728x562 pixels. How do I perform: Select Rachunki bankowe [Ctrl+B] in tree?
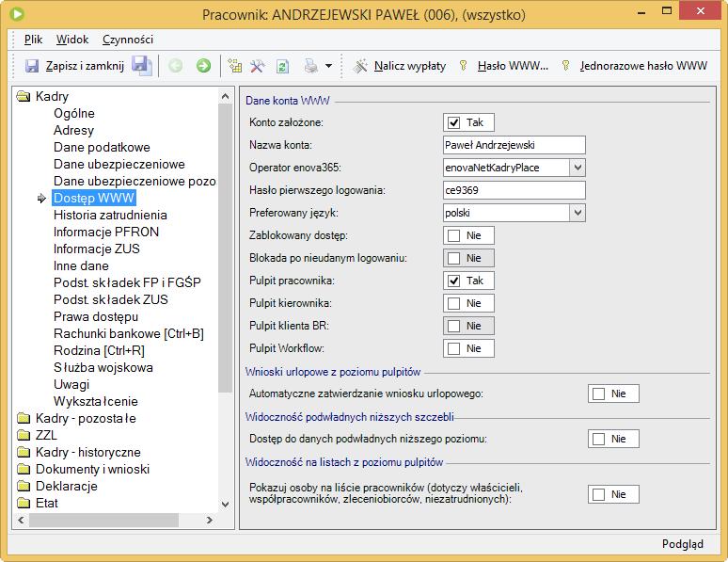(129, 334)
